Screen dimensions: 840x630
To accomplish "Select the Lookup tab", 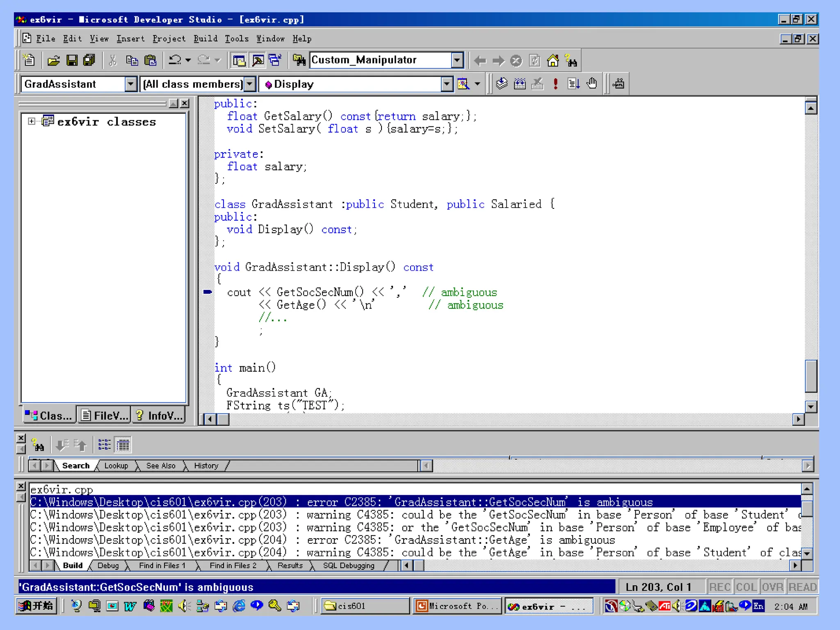I will (x=116, y=466).
